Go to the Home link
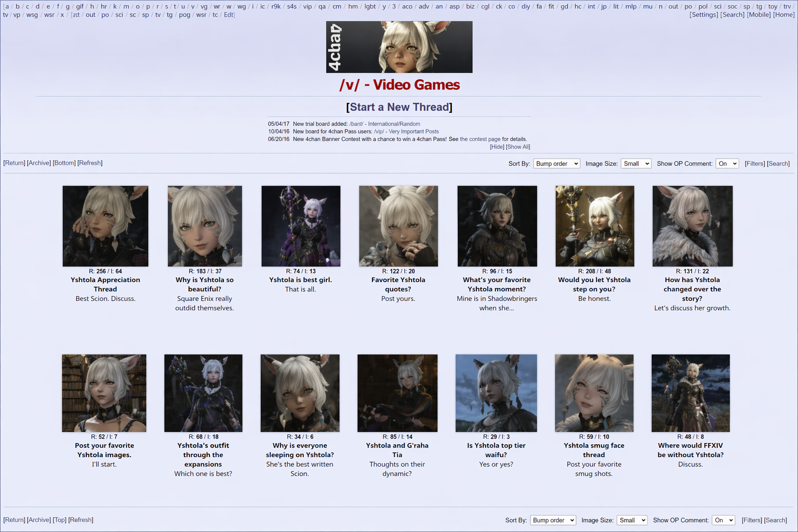798x532 pixels. 784,15
